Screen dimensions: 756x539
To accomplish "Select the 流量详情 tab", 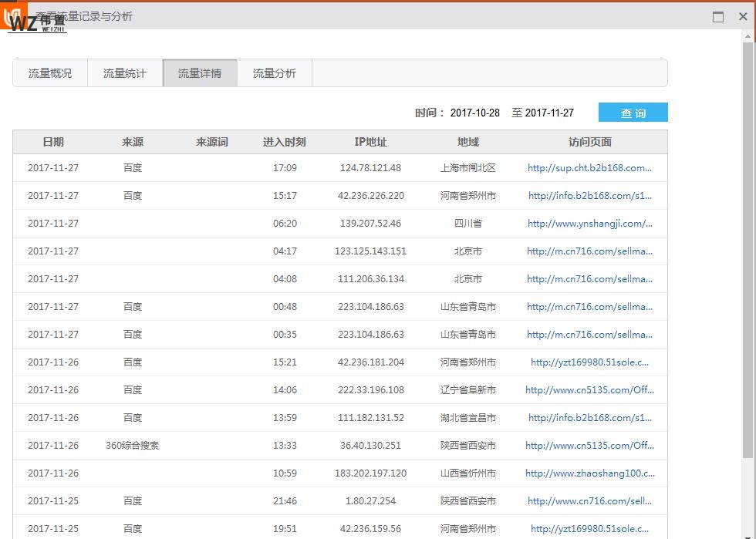I will tap(200, 73).
